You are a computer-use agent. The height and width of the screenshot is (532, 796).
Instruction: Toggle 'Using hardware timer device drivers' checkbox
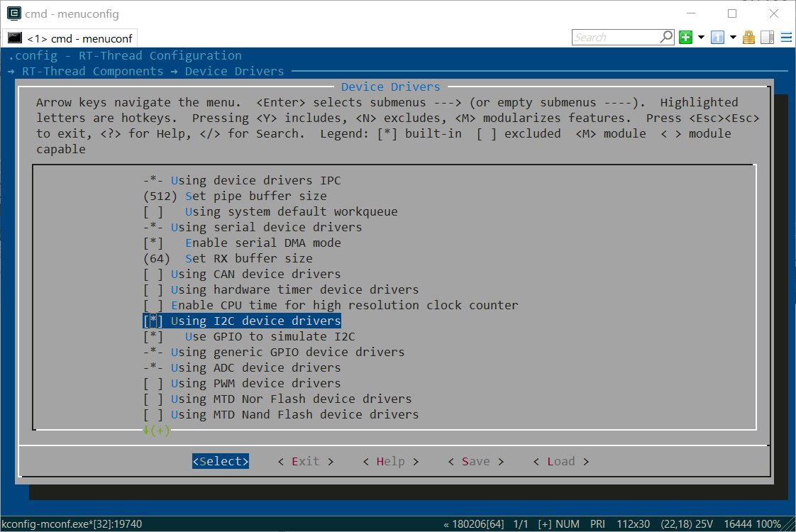(x=153, y=290)
